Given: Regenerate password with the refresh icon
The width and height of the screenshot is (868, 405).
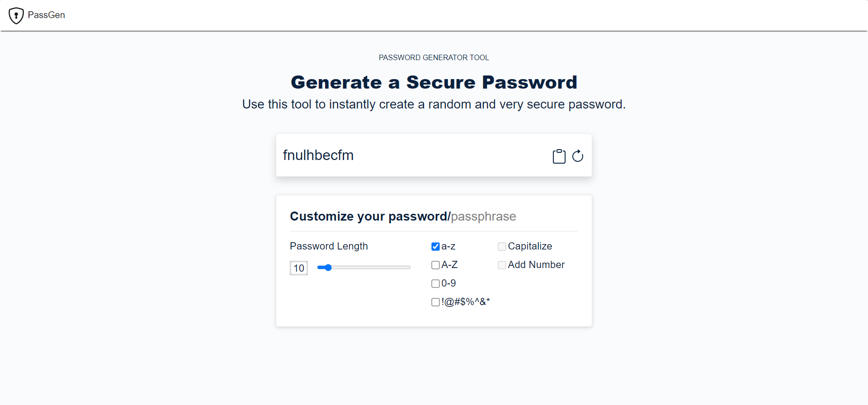Looking at the screenshot, I should coord(578,156).
